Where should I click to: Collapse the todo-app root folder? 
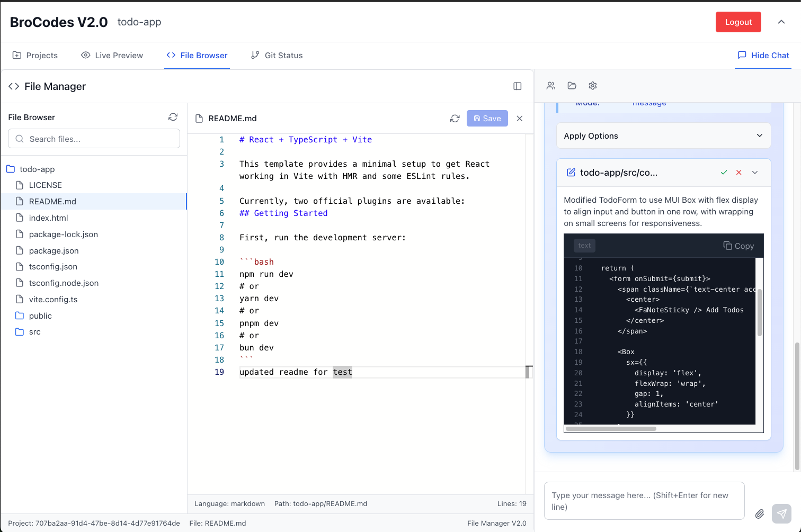[93, 169]
